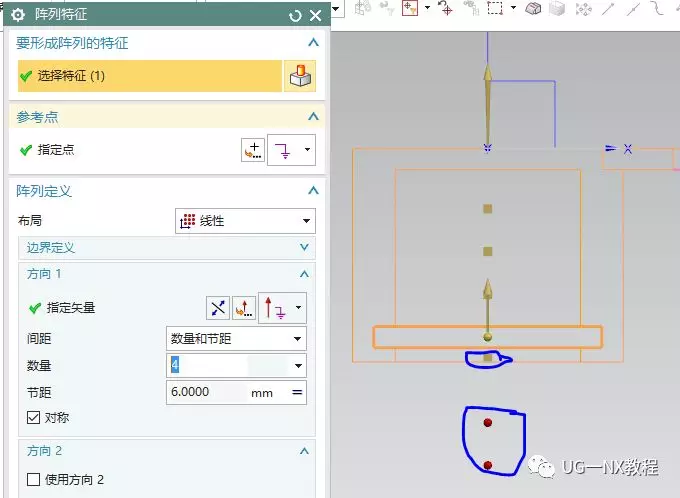Click the reverse direction vector icon
Image resolution: width=680 pixels, height=498 pixels.
point(217,308)
